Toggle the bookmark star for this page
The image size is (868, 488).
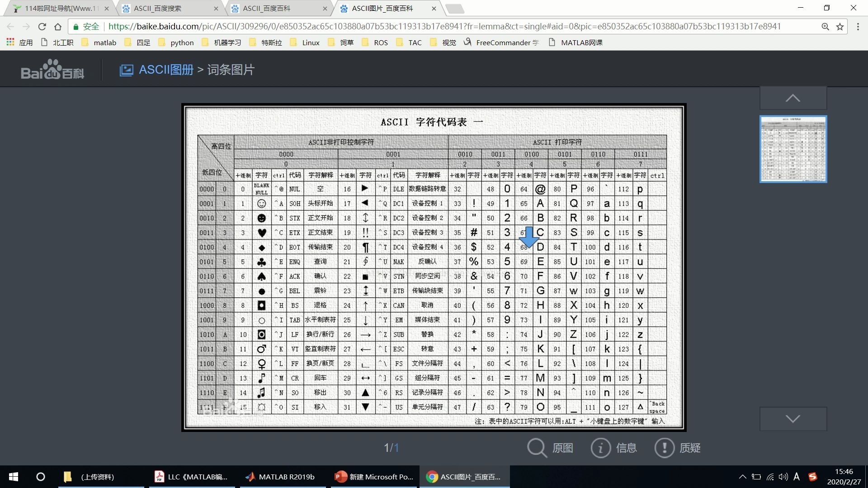pyautogui.click(x=840, y=26)
